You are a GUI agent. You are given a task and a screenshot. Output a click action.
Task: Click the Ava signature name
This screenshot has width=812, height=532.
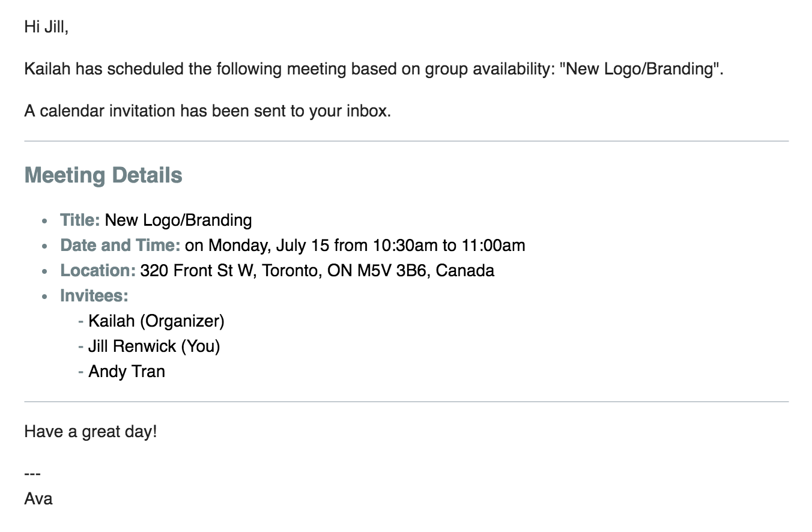click(x=38, y=499)
